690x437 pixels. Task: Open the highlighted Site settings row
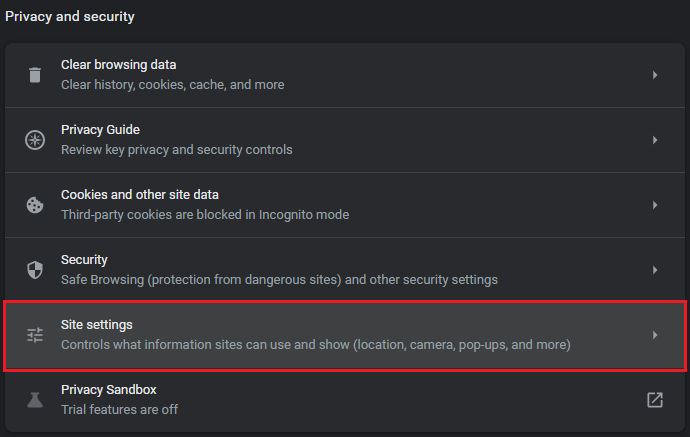pos(345,336)
